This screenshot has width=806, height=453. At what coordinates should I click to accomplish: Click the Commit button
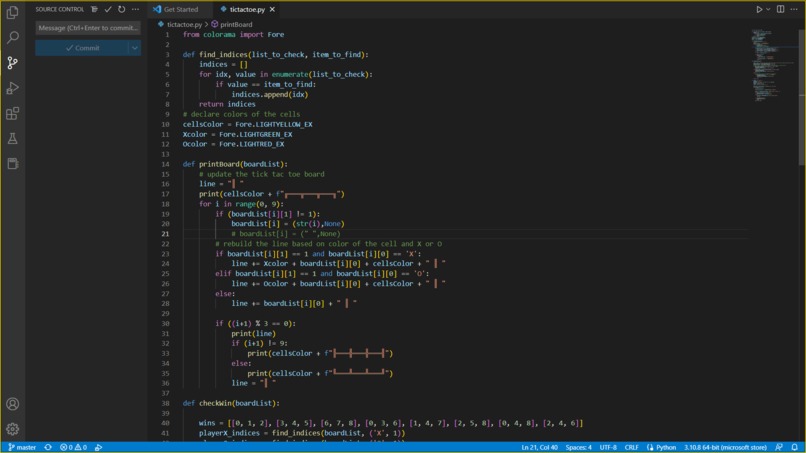[x=82, y=48]
